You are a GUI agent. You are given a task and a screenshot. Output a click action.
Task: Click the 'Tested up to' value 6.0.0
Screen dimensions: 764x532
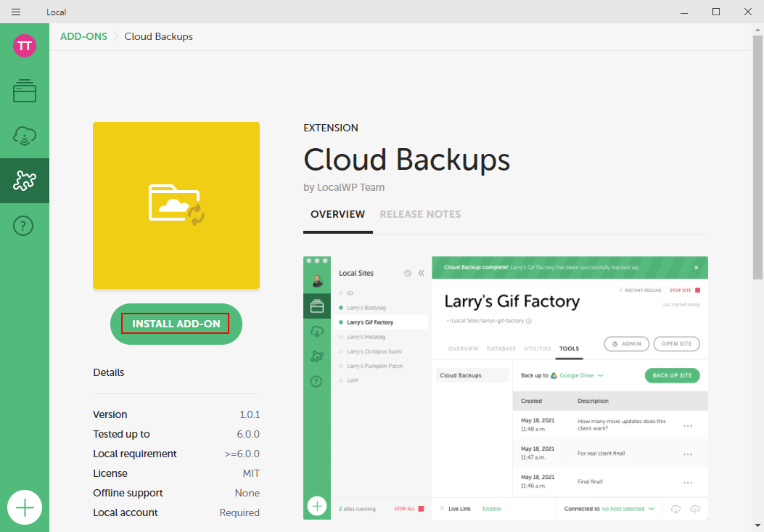[248, 434]
